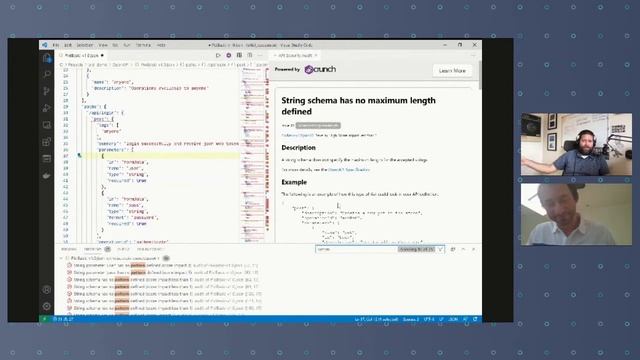640x360 pixels.
Task: Click the line and column indicator in status bar
Action: [376, 319]
